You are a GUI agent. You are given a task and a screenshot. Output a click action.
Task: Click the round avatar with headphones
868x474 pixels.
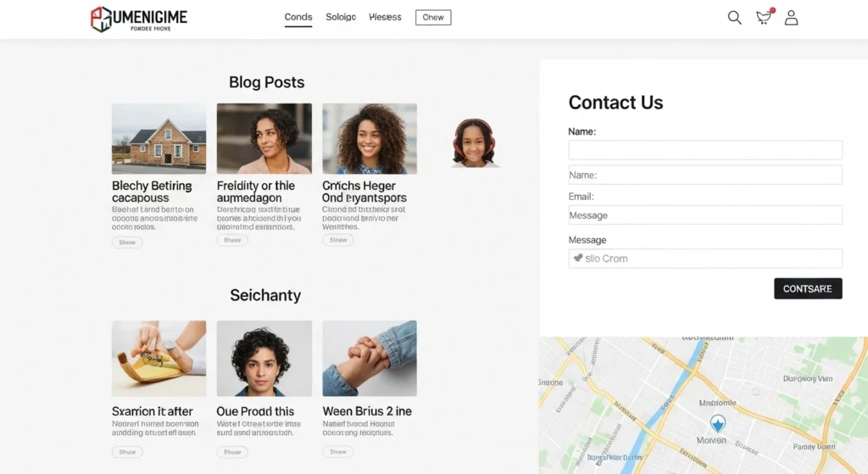[x=474, y=142]
